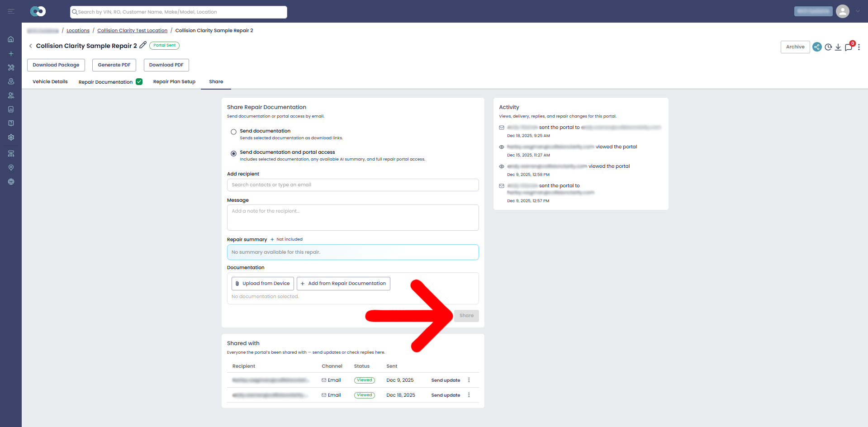Click the plus icon in left sidebar
This screenshot has height=427, width=868.
(x=11, y=53)
